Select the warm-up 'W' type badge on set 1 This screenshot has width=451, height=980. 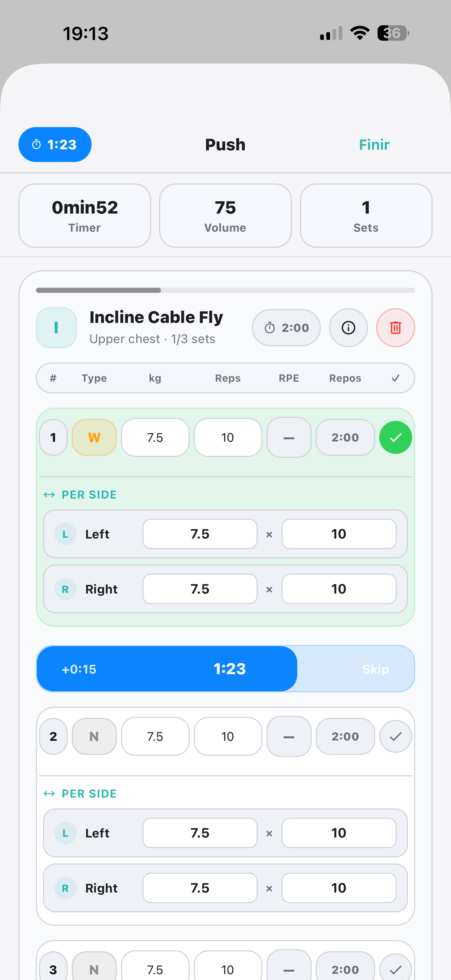pos(94,437)
